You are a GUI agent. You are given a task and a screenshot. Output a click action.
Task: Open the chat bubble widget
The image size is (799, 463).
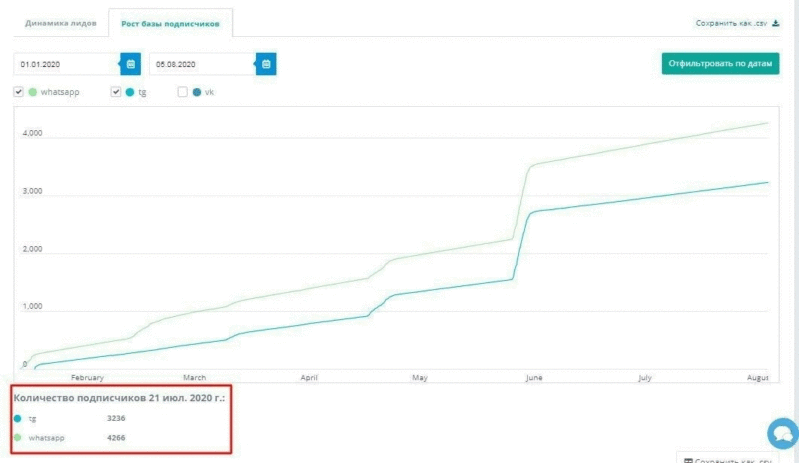coord(783,434)
